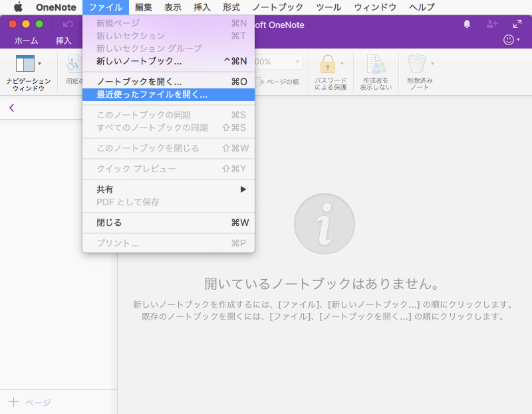Open the ツール menu

[x=329, y=7]
